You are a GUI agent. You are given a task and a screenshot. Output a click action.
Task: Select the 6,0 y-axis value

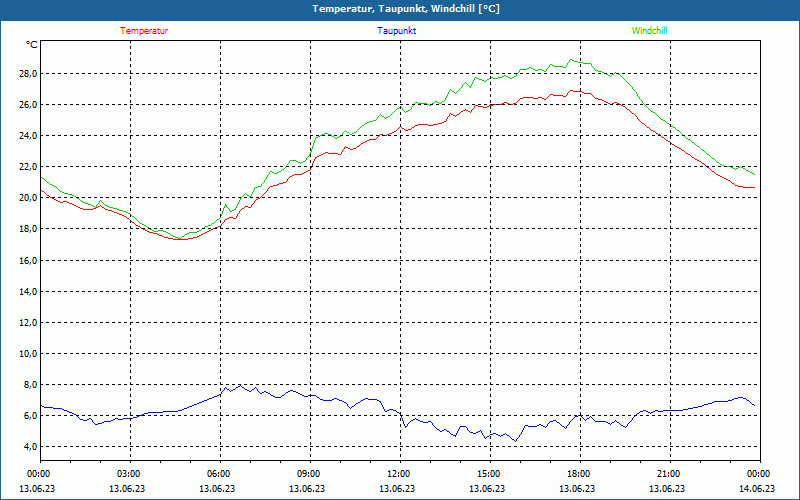pyautogui.click(x=30, y=416)
